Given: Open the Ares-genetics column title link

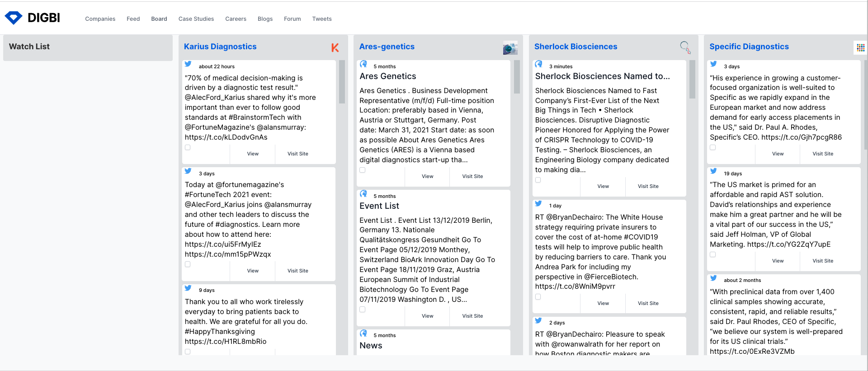Looking at the screenshot, I should [x=387, y=47].
